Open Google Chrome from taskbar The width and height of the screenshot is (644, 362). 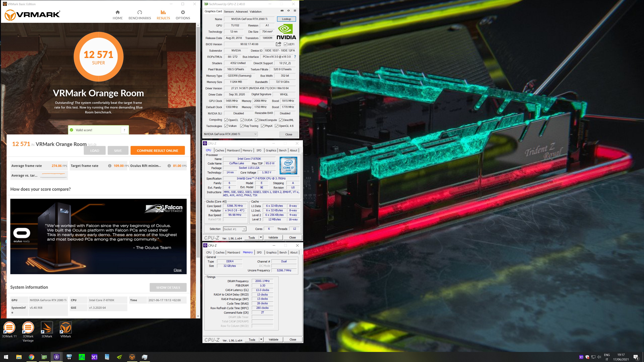click(x=32, y=357)
